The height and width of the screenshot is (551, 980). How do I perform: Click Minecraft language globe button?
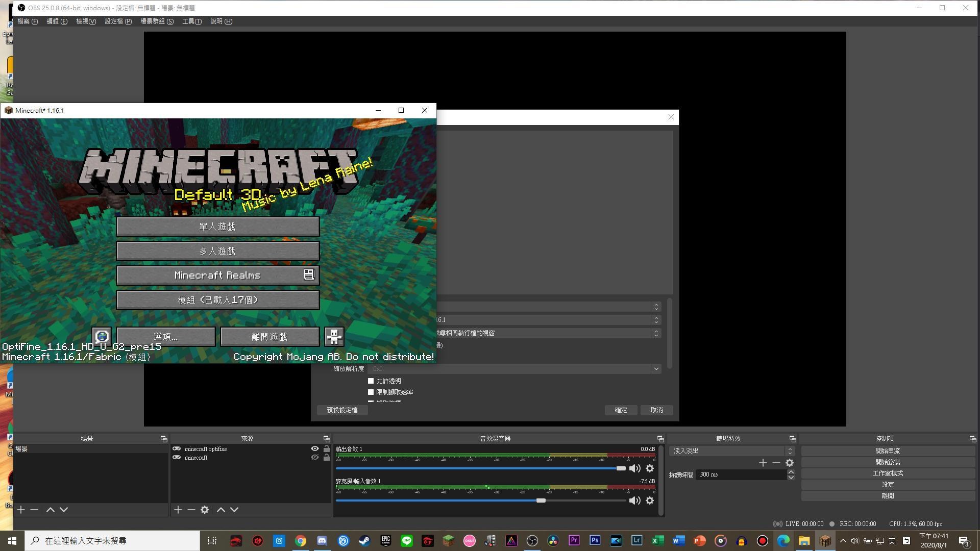(x=102, y=336)
